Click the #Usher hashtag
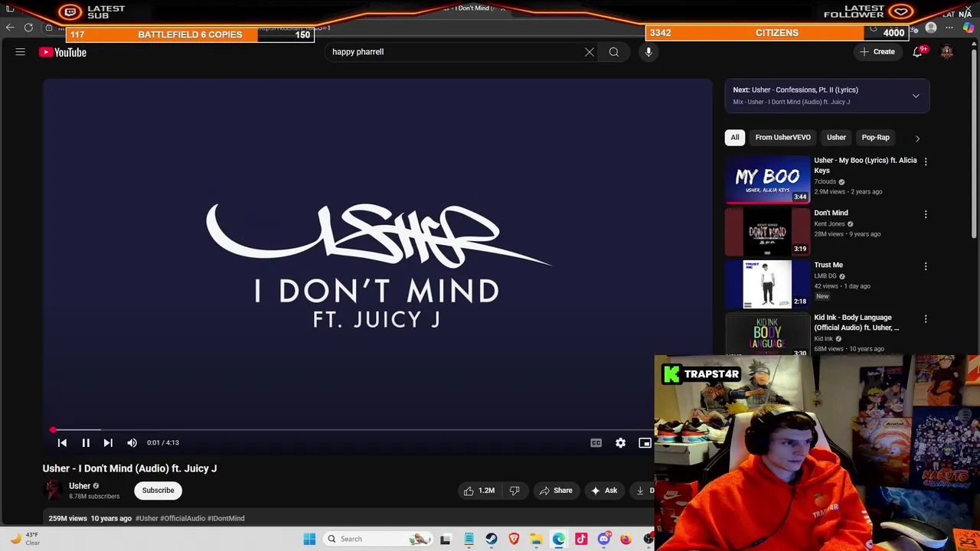980x551 pixels. (x=146, y=519)
